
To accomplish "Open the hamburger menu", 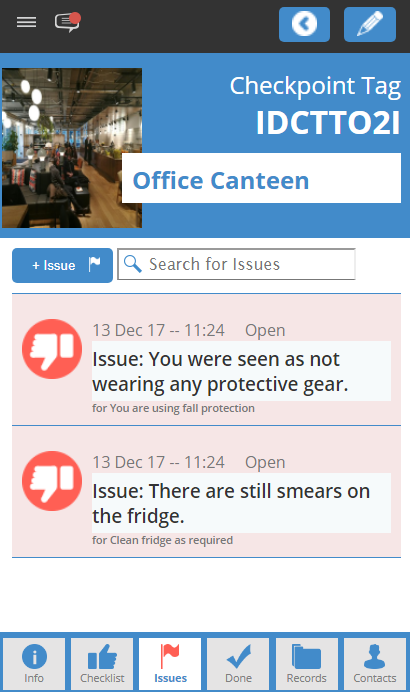I will pyautogui.click(x=26, y=22).
